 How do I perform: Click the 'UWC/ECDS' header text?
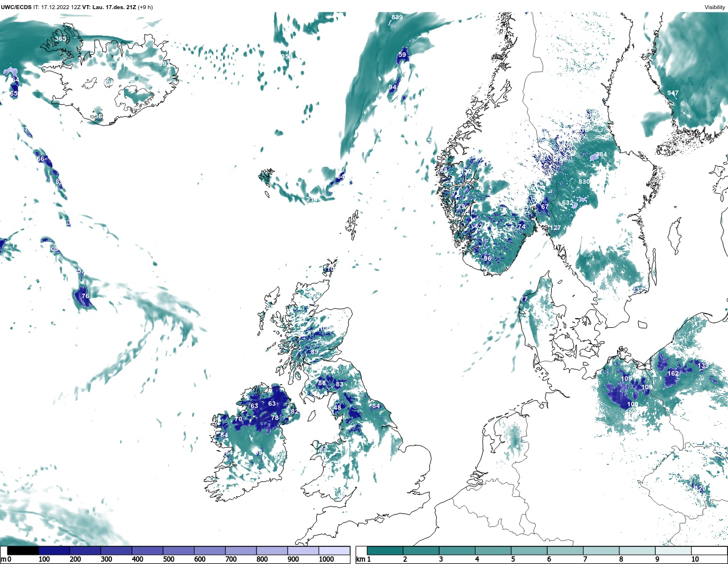click(x=16, y=7)
